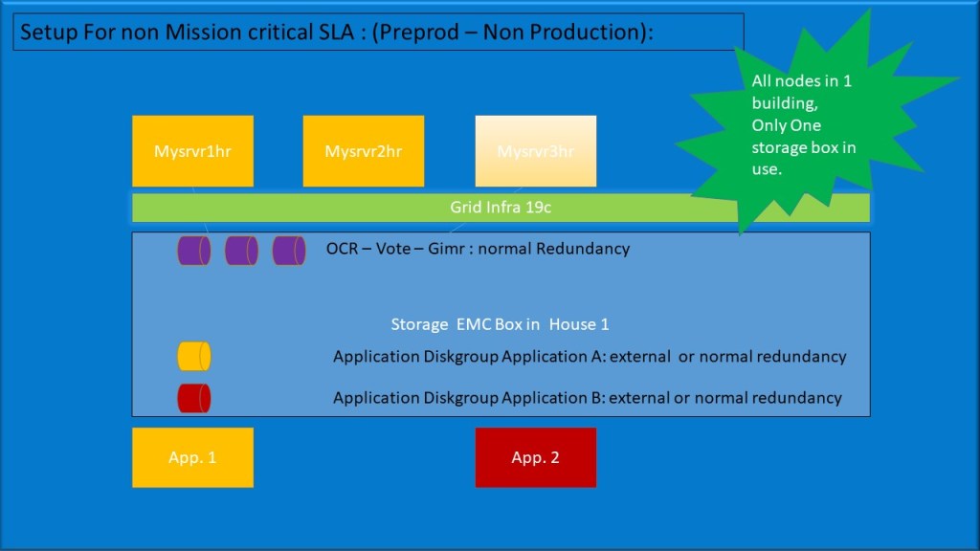Click the green Grid Infra 19c bar

[x=479, y=208]
